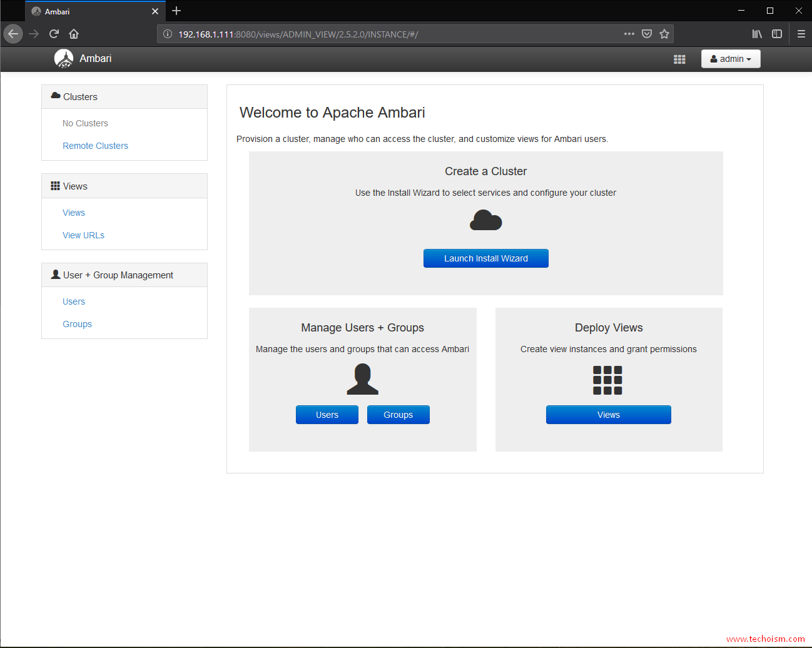812x648 pixels.
Task: Open page actions three-dot menu
Action: [629, 34]
